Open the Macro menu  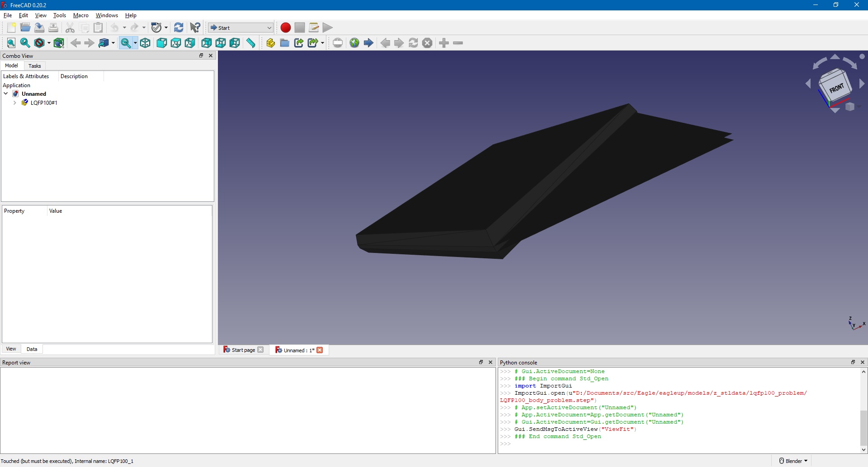coord(80,15)
